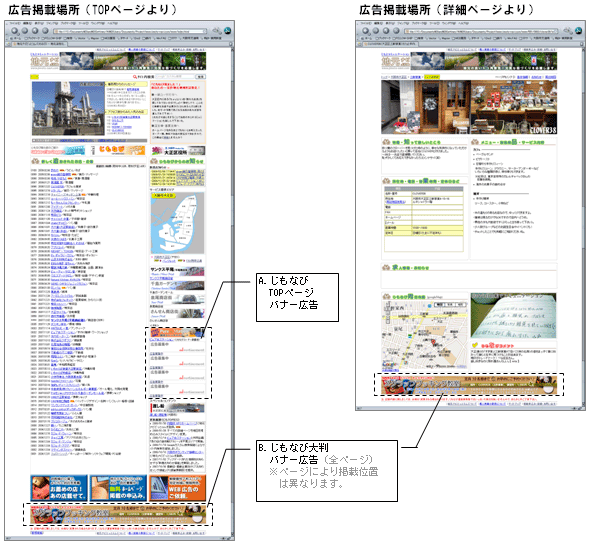
Task: Click the key-shaped toolbar icon in the TOP page browser
Action: click(x=216, y=31)
